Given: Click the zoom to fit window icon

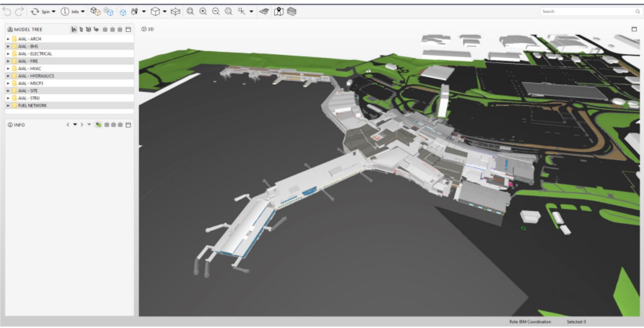Looking at the screenshot, I should tap(190, 12).
